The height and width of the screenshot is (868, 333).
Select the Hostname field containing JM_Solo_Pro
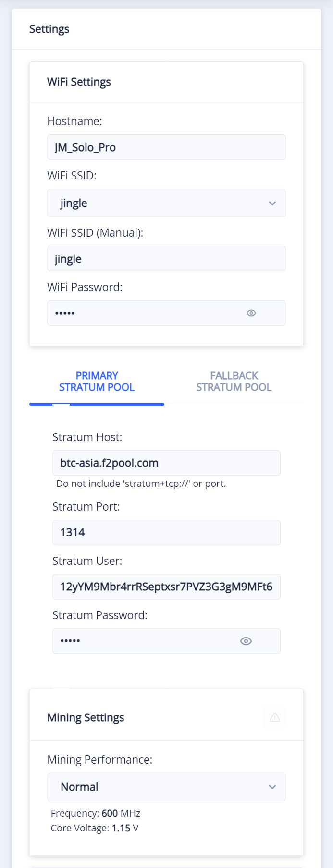click(x=166, y=147)
